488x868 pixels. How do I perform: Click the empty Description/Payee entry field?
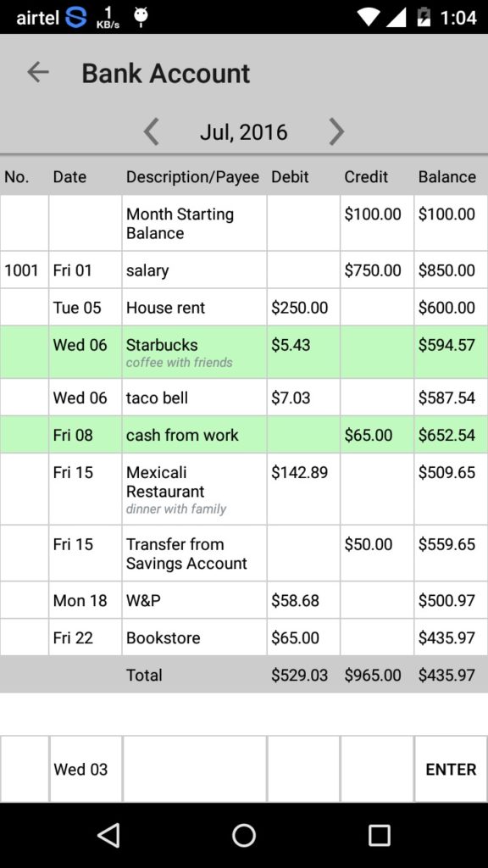click(195, 769)
